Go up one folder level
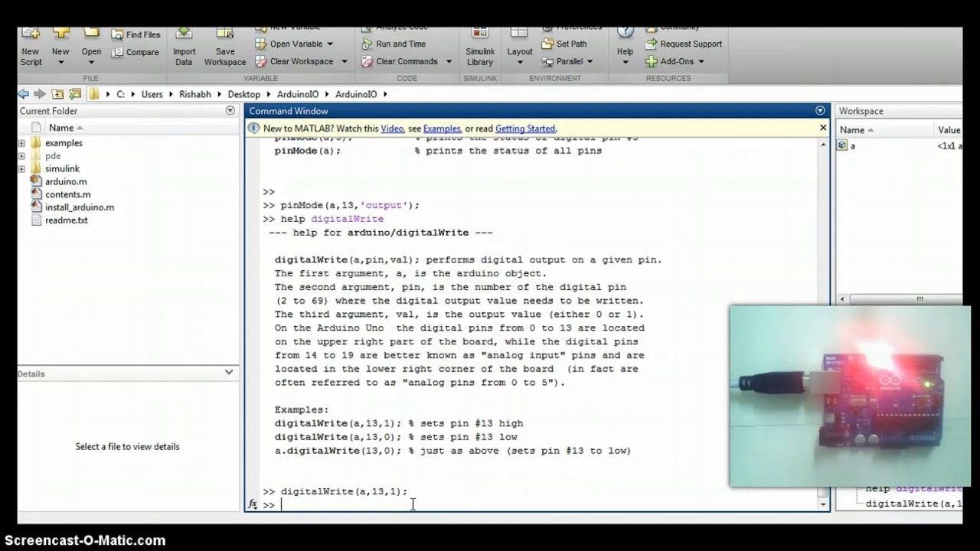 pos(57,94)
